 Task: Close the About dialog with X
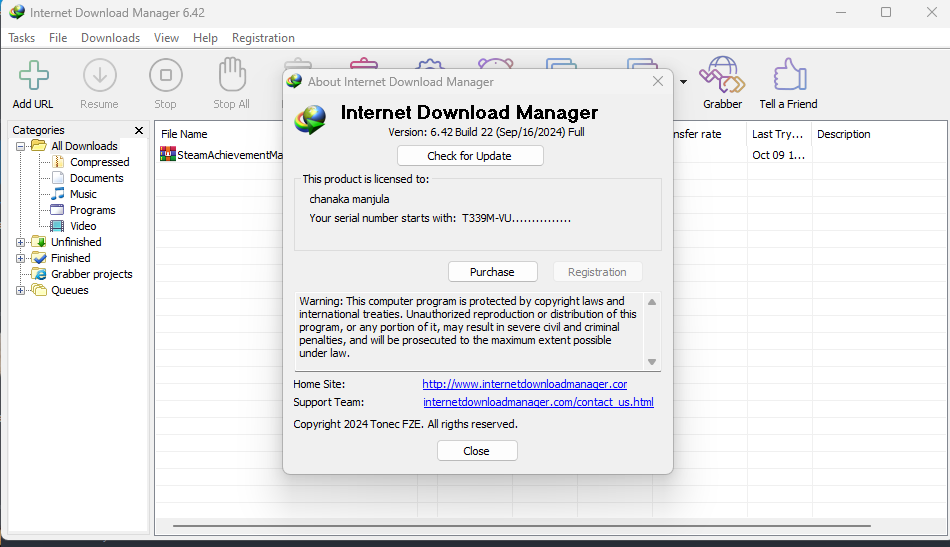[x=658, y=81]
